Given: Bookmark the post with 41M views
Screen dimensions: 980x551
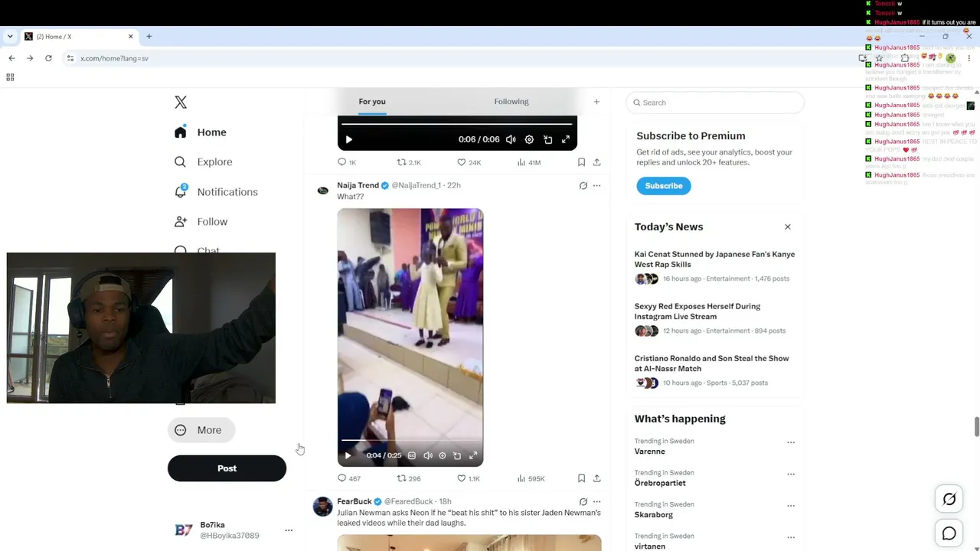Looking at the screenshot, I should coord(581,162).
